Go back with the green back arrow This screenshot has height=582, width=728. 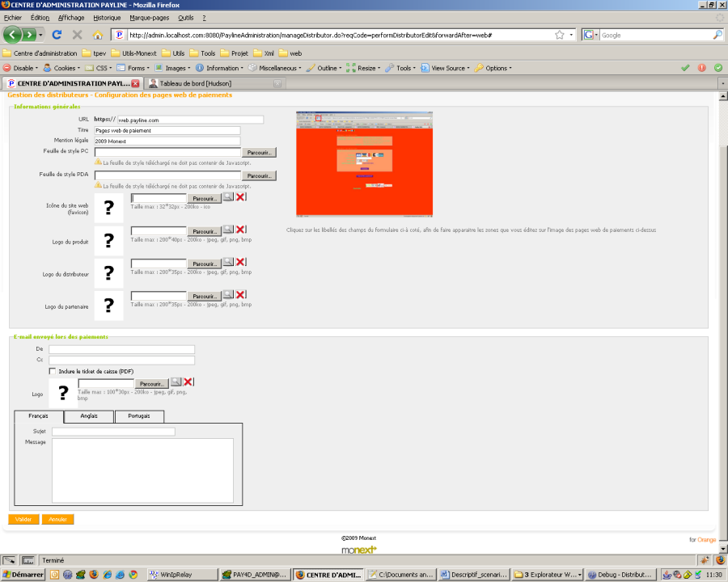[x=11, y=35]
